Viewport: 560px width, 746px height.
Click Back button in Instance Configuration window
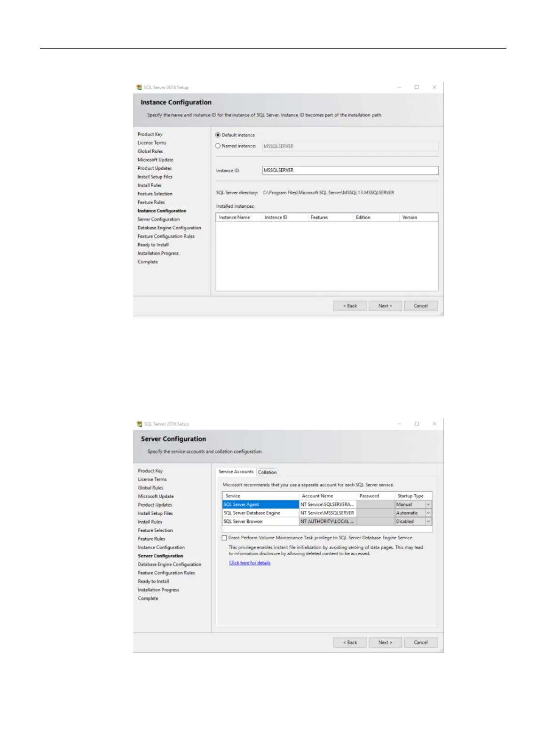tap(350, 306)
